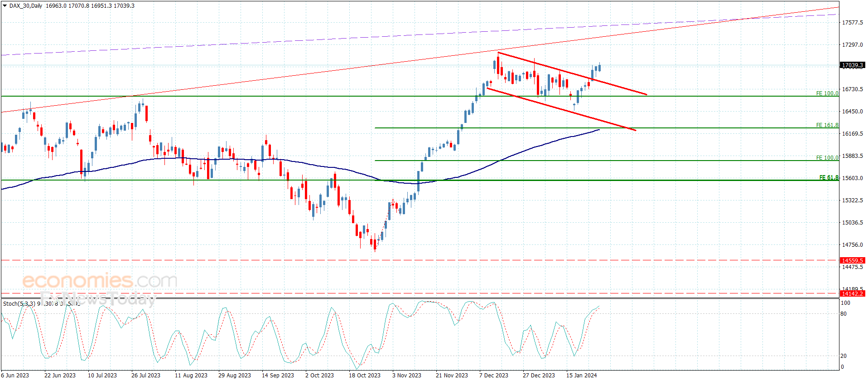
Task: Click the 2 Oct 2023 date label
Action: pyautogui.click(x=319, y=375)
